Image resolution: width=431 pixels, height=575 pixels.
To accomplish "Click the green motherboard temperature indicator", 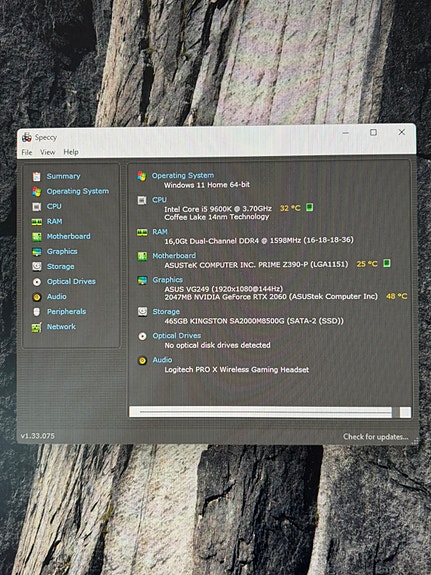I will [386, 263].
